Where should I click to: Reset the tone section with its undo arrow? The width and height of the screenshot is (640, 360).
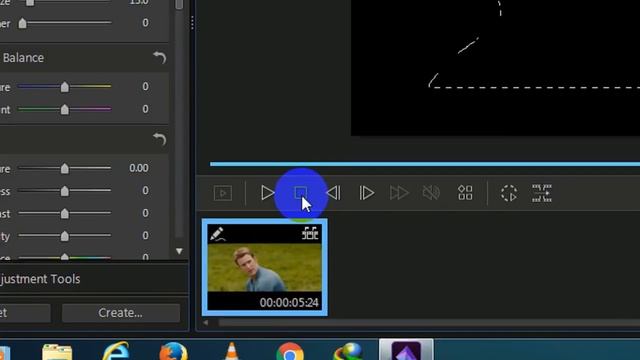coord(159,139)
